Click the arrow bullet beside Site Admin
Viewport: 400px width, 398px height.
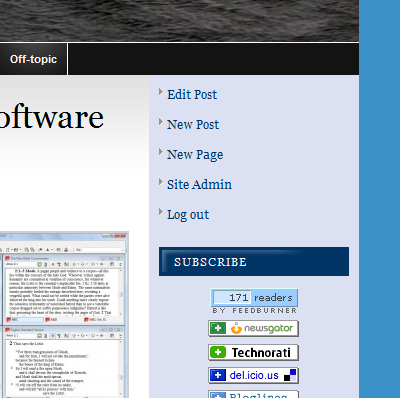point(161,182)
